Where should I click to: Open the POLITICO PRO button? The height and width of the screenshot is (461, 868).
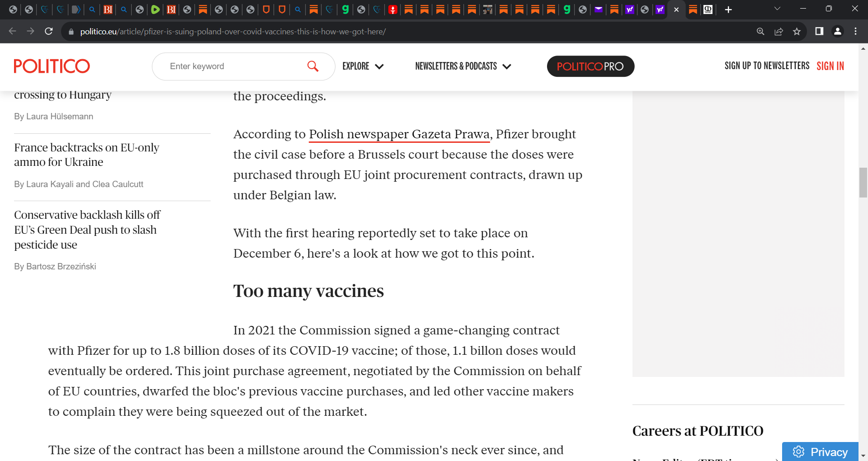pyautogui.click(x=590, y=66)
